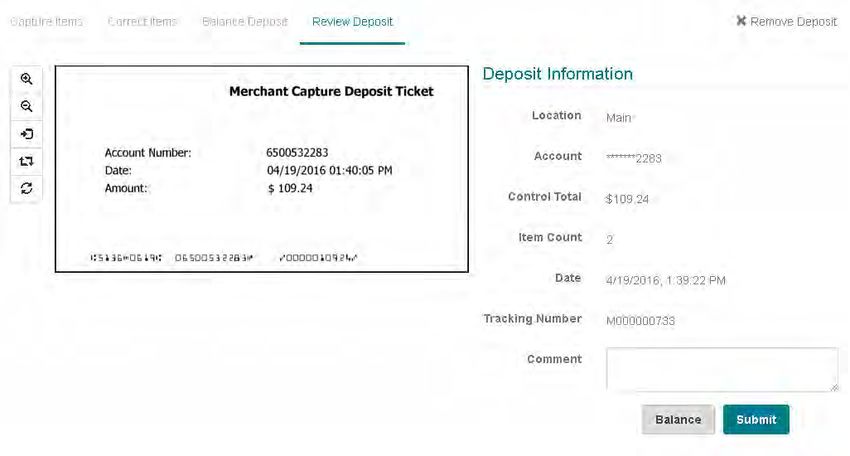Submit the deposit
The width and height of the screenshot is (850, 456).
[x=756, y=420]
